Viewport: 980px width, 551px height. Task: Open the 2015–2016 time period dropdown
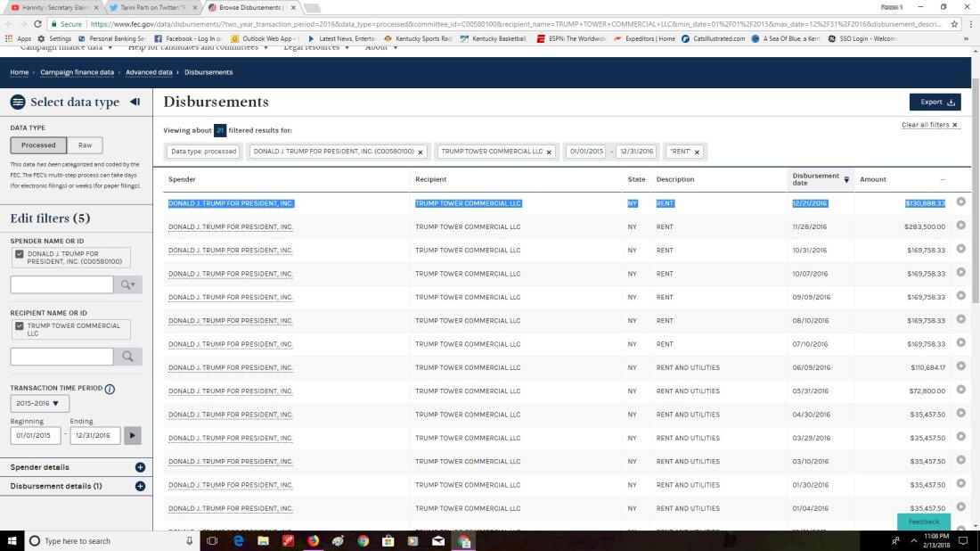(x=40, y=404)
